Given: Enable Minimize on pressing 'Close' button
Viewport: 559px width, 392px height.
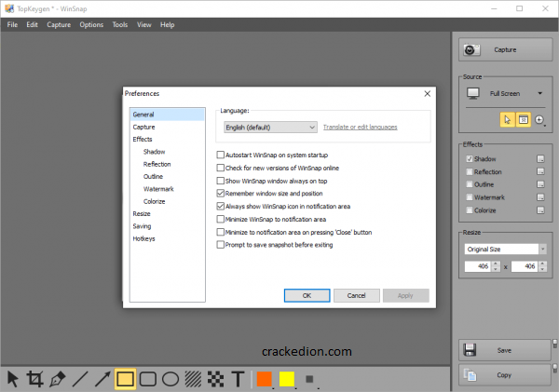Looking at the screenshot, I should click(x=220, y=232).
